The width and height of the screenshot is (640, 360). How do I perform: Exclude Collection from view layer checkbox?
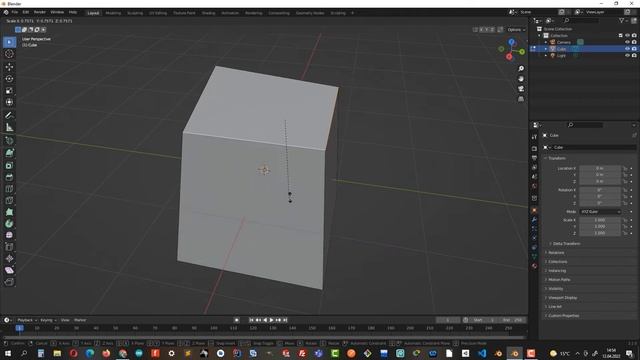pyautogui.click(x=620, y=36)
